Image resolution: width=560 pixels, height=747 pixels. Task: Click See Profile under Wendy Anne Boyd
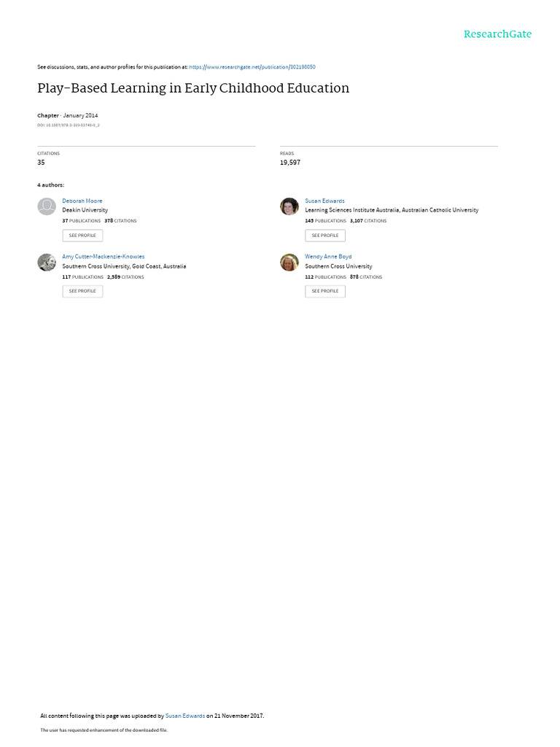(325, 291)
